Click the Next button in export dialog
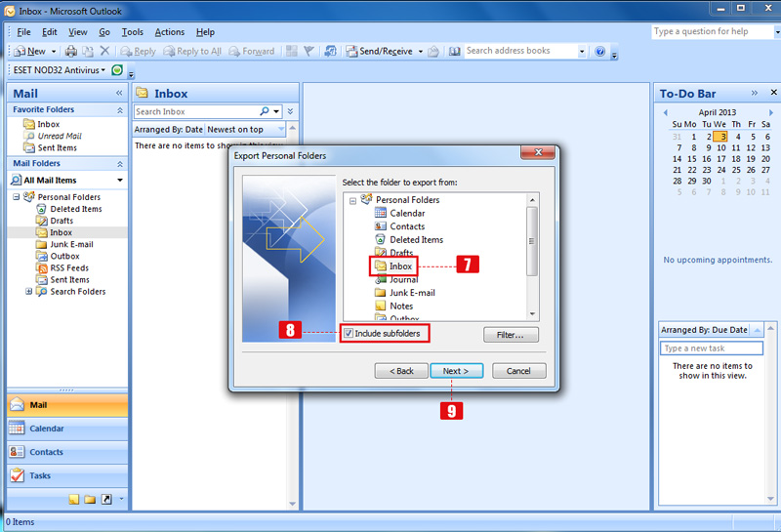The image size is (781, 532). (456, 371)
